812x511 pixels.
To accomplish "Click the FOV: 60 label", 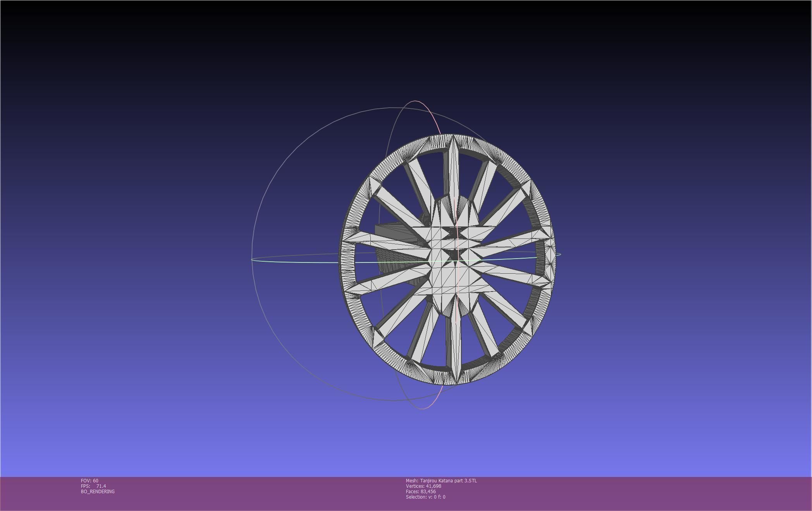I will 89,481.
